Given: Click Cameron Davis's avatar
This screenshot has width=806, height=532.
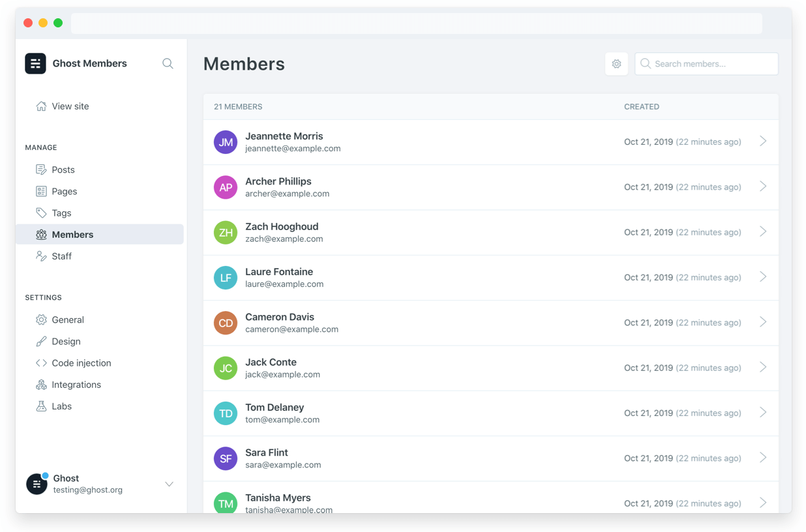Looking at the screenshot, I should 225,323.
